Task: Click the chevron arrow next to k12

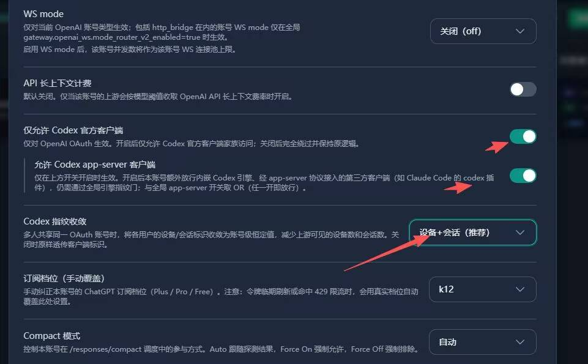Action: (519, 289)
